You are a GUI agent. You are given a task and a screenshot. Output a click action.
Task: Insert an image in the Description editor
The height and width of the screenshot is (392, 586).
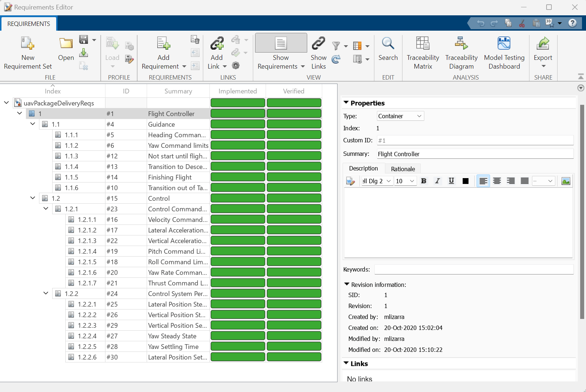[x=566, y=181]
